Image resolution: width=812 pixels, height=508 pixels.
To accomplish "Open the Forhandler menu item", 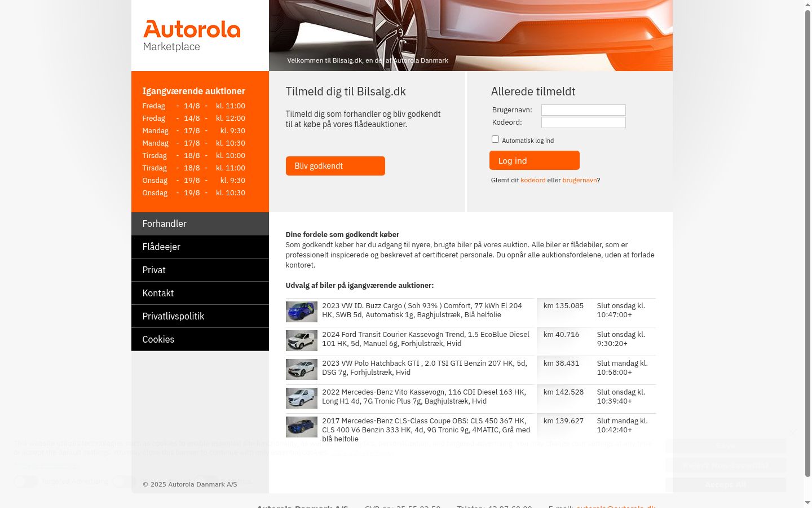I will click(200, 224).
